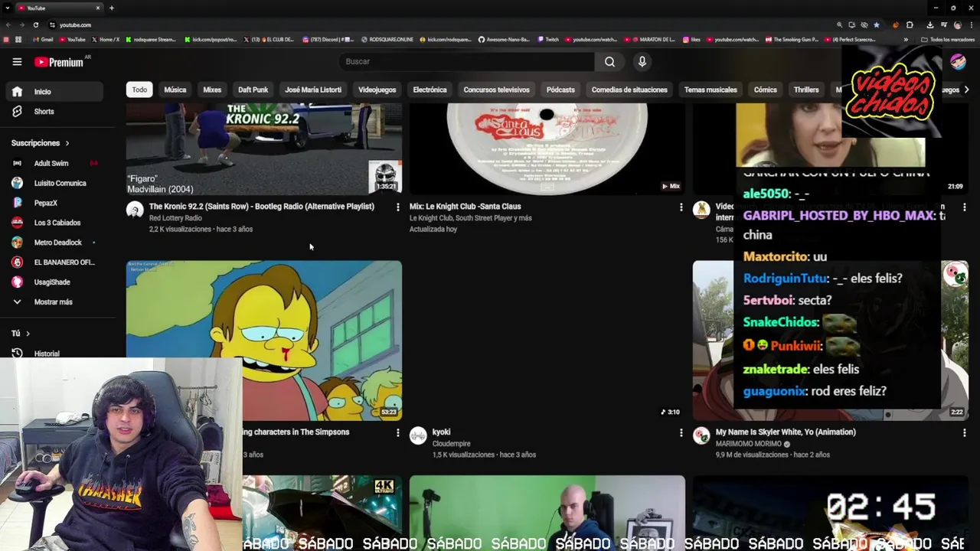Select the Pódcasts filter chip
Viewport: 980px width, 551px height.
(560, 90)
